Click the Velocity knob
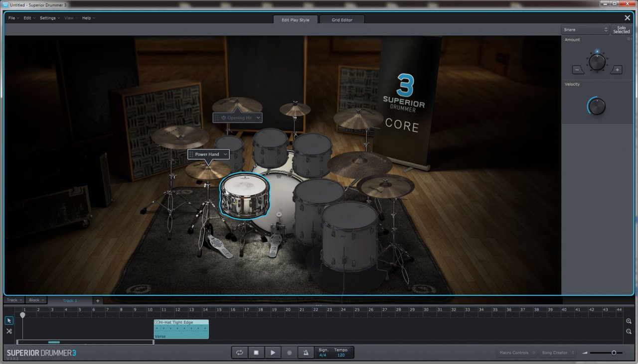The width and height of the screenshot is (638, 364). (597, 106)
